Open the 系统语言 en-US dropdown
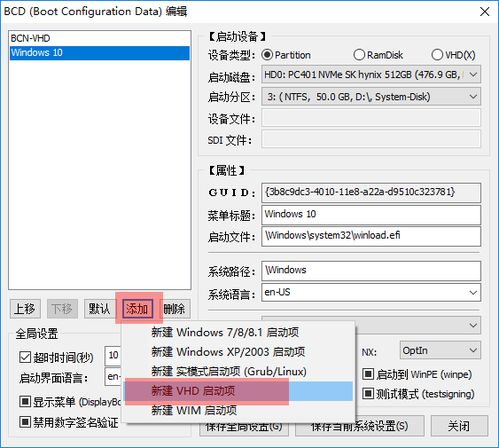 click(x=371, y=292)
